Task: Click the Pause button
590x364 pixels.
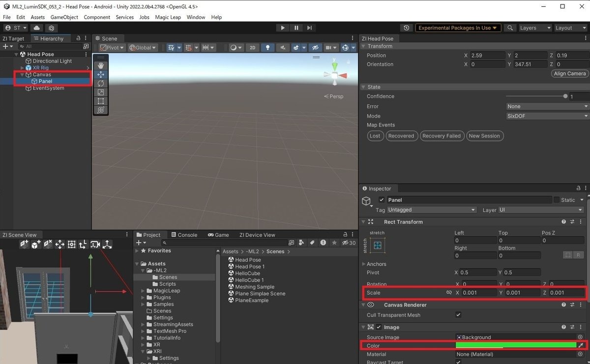Action: tap(296, 28)
